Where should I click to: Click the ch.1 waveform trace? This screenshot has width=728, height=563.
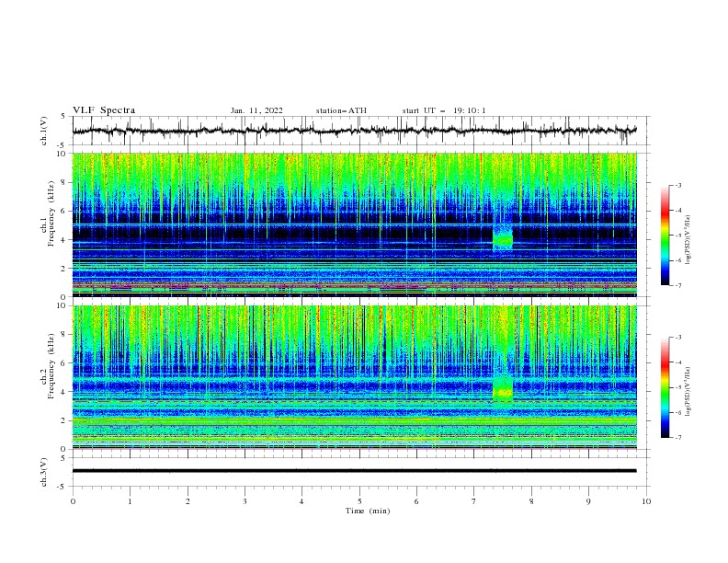coord(354,131)
